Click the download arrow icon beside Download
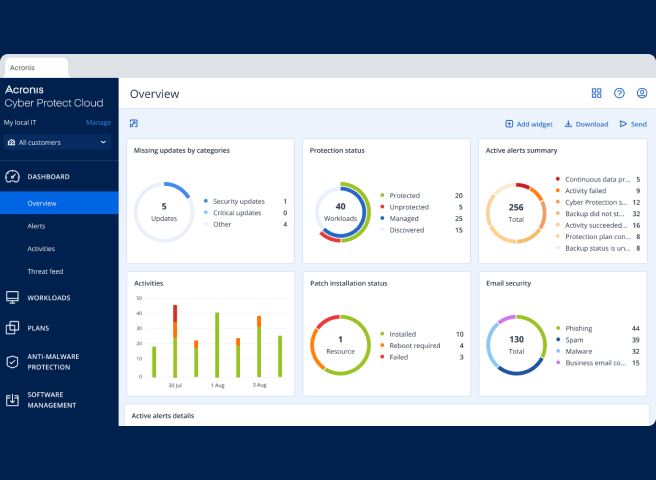656x480 pixels. (x=568, y=124)
